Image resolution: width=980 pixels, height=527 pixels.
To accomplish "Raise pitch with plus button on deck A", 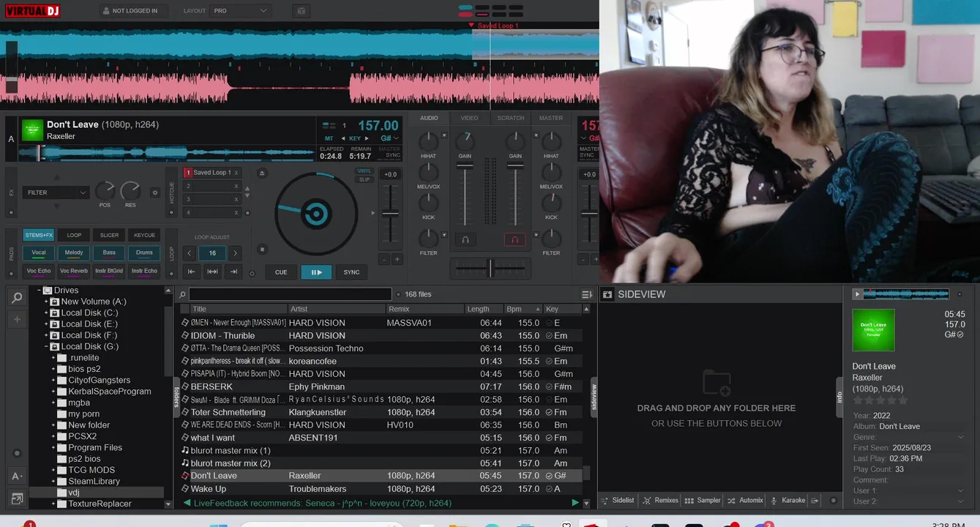I will click(x=397, y=259).
